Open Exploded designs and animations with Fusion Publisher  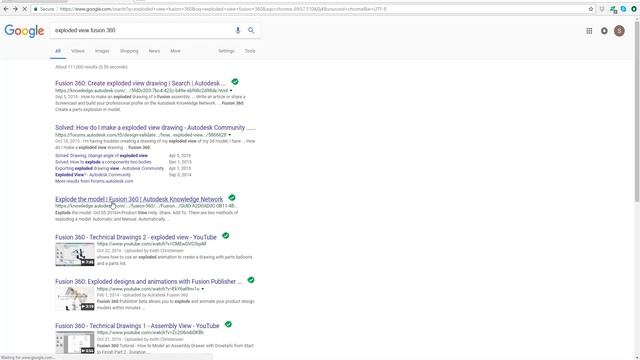[x=149, y=282]
